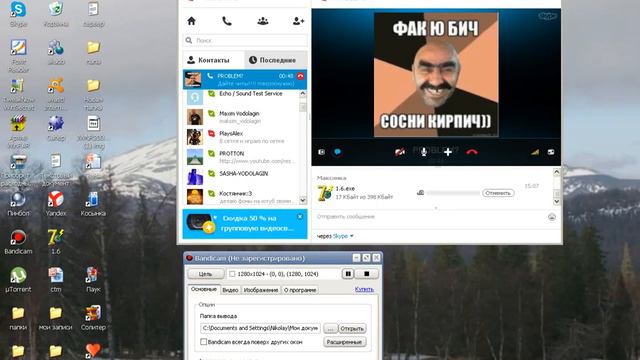
Task: Select the Костянчик:3 contact
Action: [242, 197]
